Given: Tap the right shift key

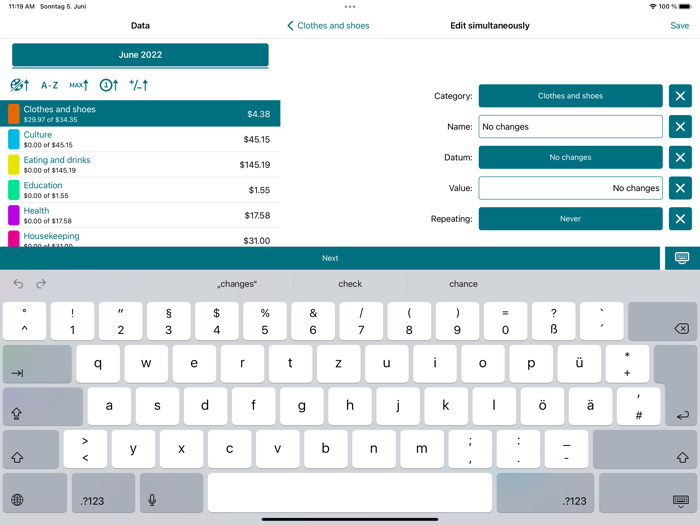Looking at the screenshot, I should [x=645, y=449].
